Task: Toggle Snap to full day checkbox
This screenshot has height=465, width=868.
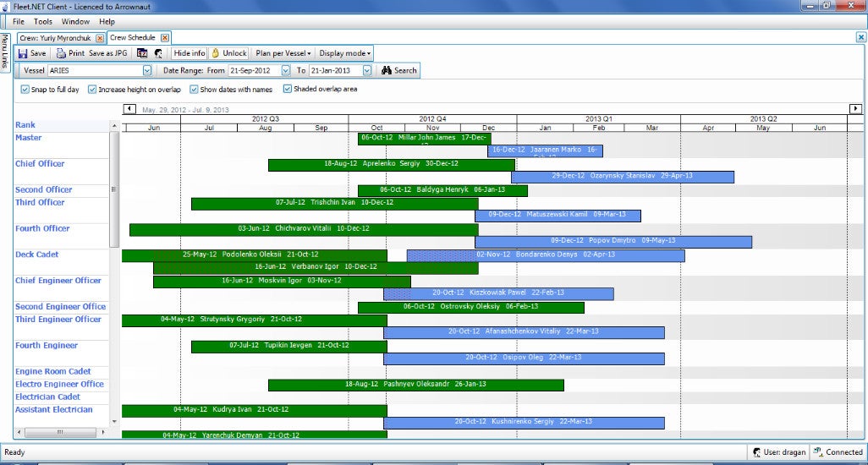Action: point(25,89)
